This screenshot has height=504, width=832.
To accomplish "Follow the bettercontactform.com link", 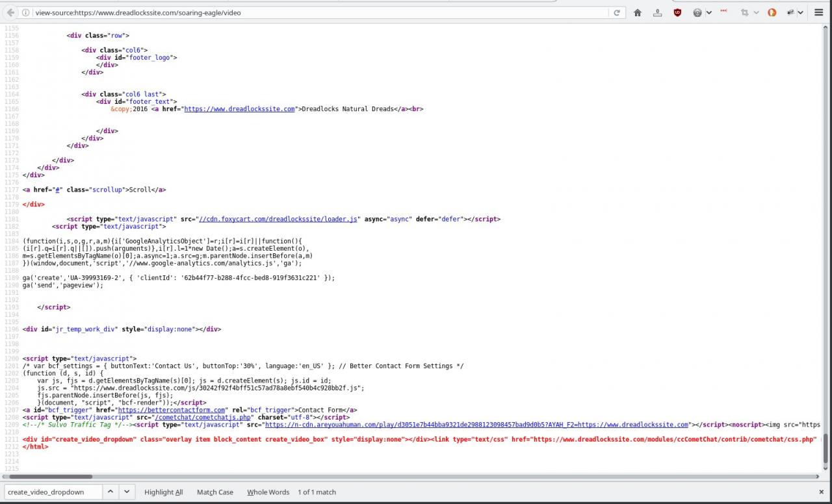I will click(x=172, y=410).
